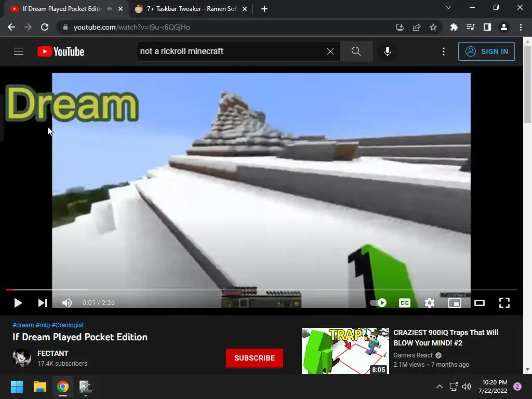The image size is (532, 399).
Task: Seek on the video progress bar
Action: pyautogui.click(x=261, y=289)
